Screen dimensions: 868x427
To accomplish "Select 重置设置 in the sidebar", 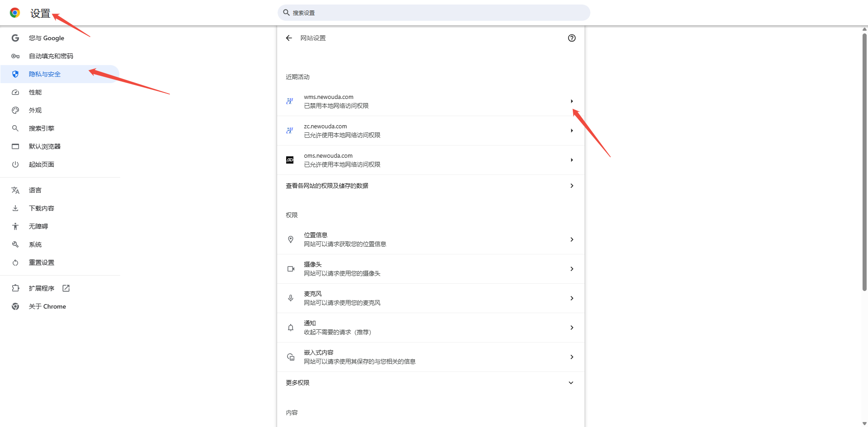I will [42, 263].
